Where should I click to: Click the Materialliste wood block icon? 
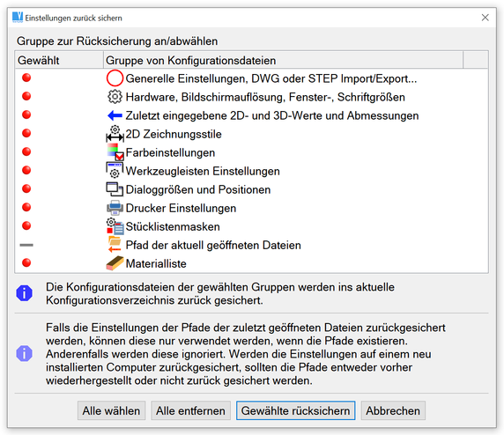(x=115, y=263)
